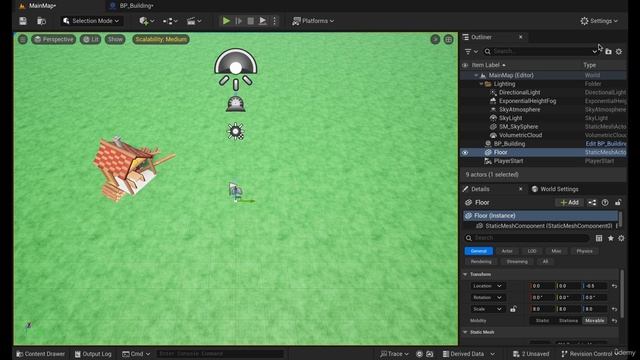Open the viewport options hamburger menu
This screenshot has width=640, height=360.
tap(23, 39)
